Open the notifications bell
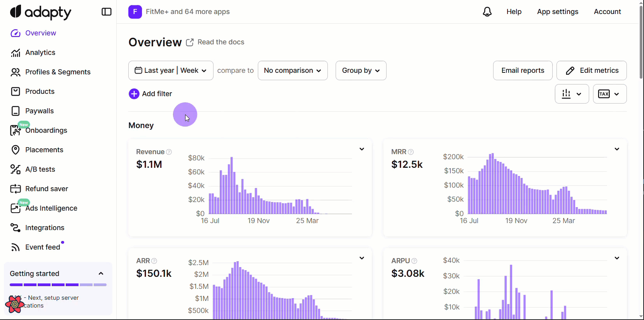The image size is (644, 320). 487,12
